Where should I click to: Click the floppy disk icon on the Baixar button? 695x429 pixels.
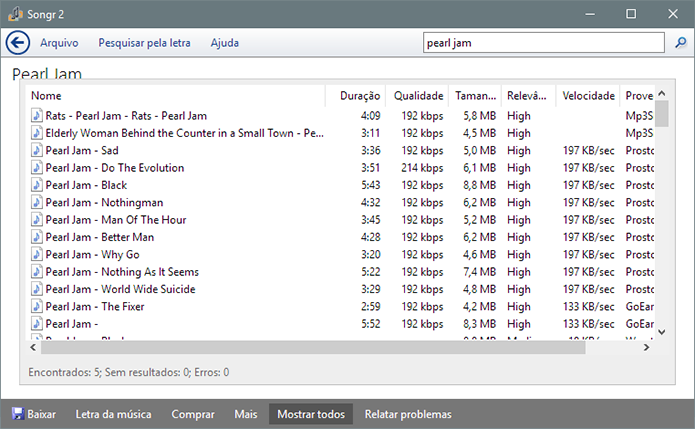pos(18,414)
